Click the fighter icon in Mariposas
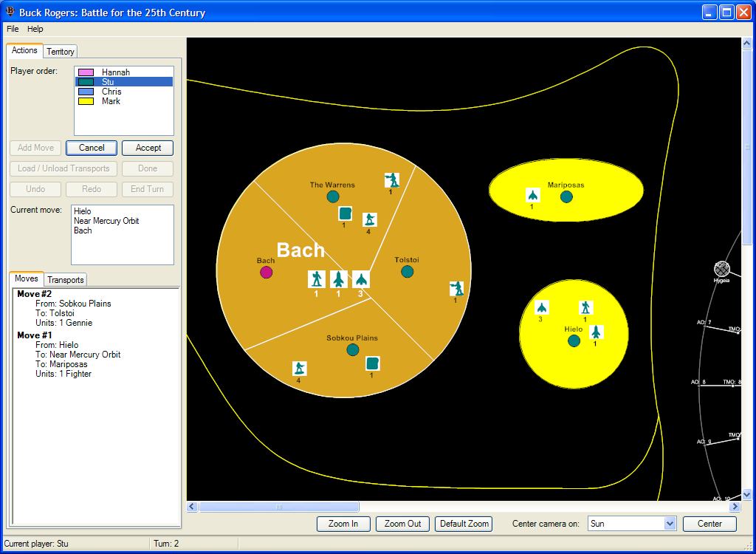Viewport: 756px width, 554px height. click(533, 195)
